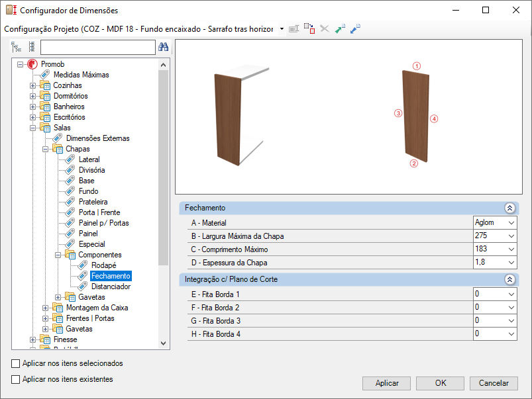Open Fita Borda 1 dropdown
Viewport: 532px width, 399px height.
click(511, 294)
